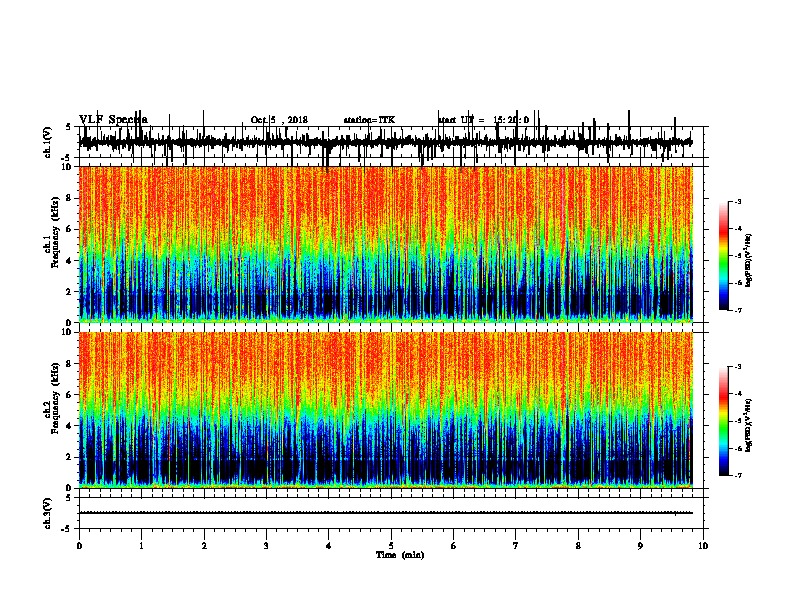Click the ch.1 "Frequency (kHz)" axis label
Screen dimensions: 792x612
55,233
